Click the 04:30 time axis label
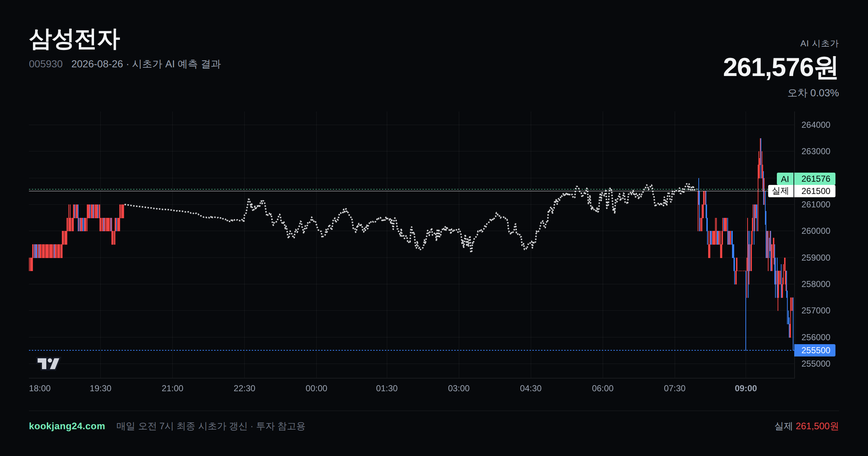868x456 pixels. point(531,388)
